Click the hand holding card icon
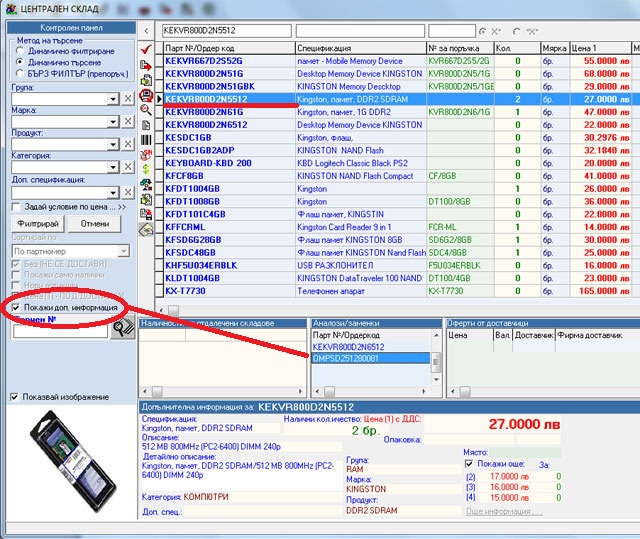The image size is (640, 539). (x=146, y=230)
